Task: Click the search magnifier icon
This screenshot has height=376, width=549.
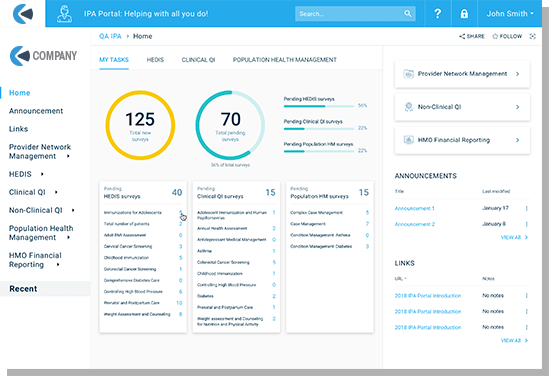Action: [408, 14]
